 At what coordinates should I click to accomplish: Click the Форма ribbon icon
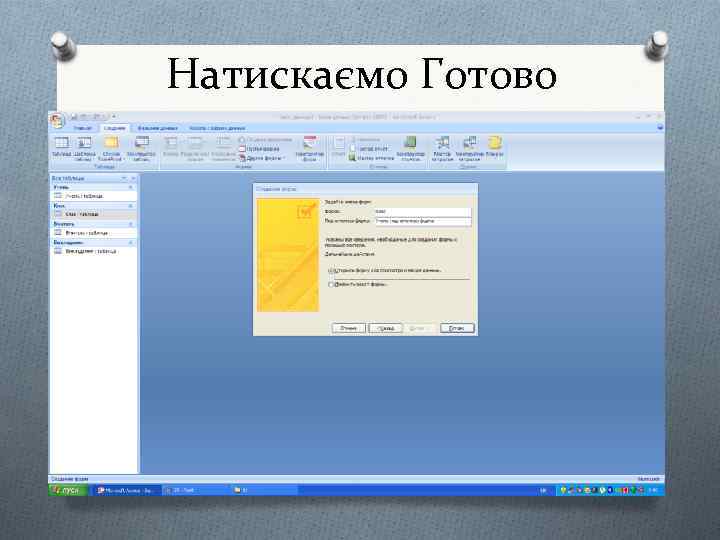[x=170, y=148]
